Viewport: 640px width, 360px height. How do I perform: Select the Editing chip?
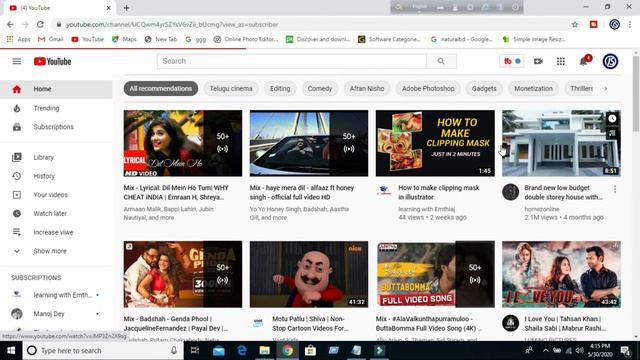click(280, 89)
